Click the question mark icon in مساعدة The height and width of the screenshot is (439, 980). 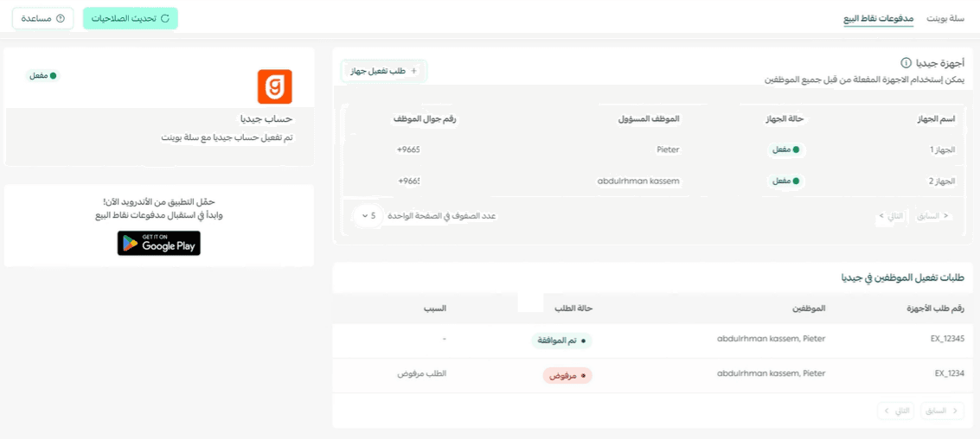[x=61, y=19]
